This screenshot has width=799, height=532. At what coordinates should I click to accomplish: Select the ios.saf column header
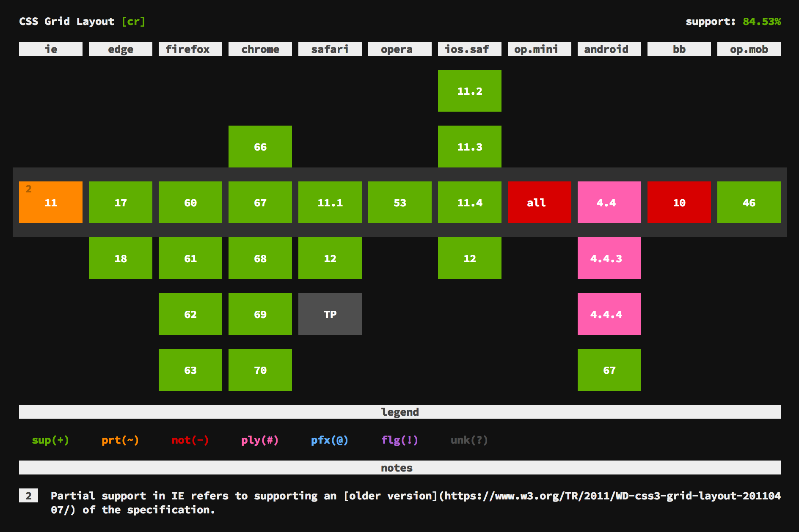(x=470, y=49)
